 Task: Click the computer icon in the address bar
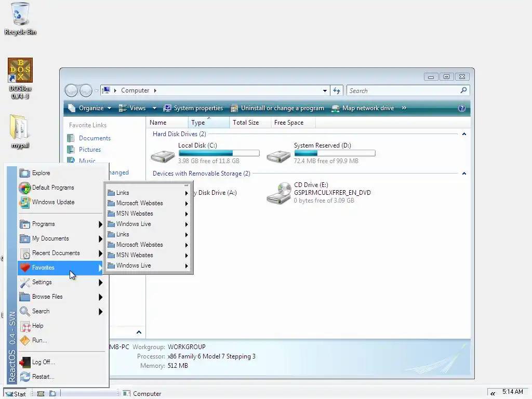[x=106, y=90]
